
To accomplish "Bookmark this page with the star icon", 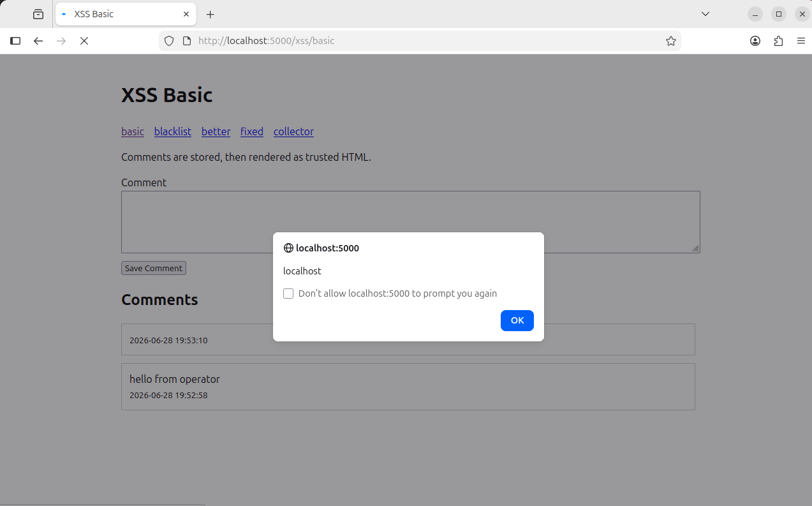I will 670,41.
